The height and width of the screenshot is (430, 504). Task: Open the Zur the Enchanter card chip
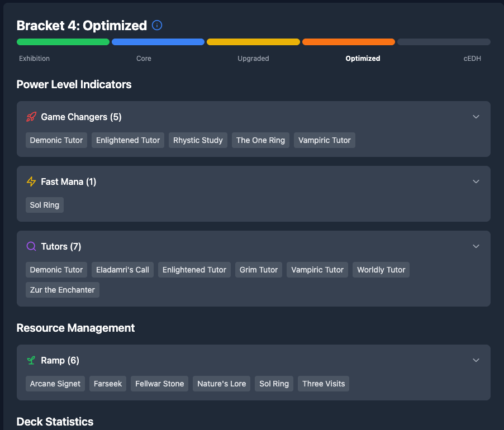[63, 290]
